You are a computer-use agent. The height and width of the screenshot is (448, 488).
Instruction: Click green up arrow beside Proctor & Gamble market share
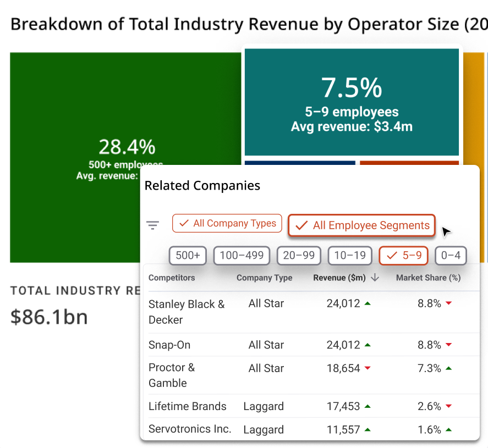pyautogui.click(x=448, y=368)
